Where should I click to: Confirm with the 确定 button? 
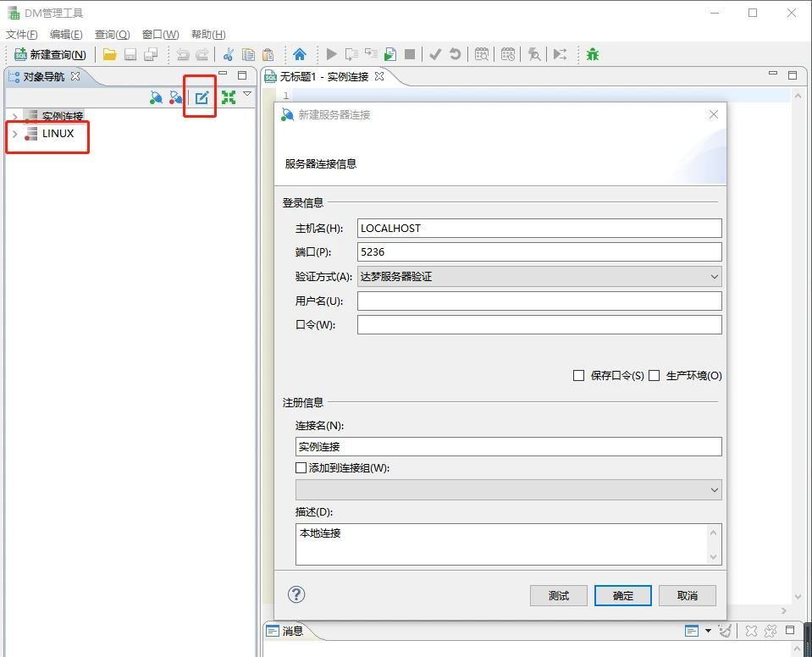coord(622,595)
